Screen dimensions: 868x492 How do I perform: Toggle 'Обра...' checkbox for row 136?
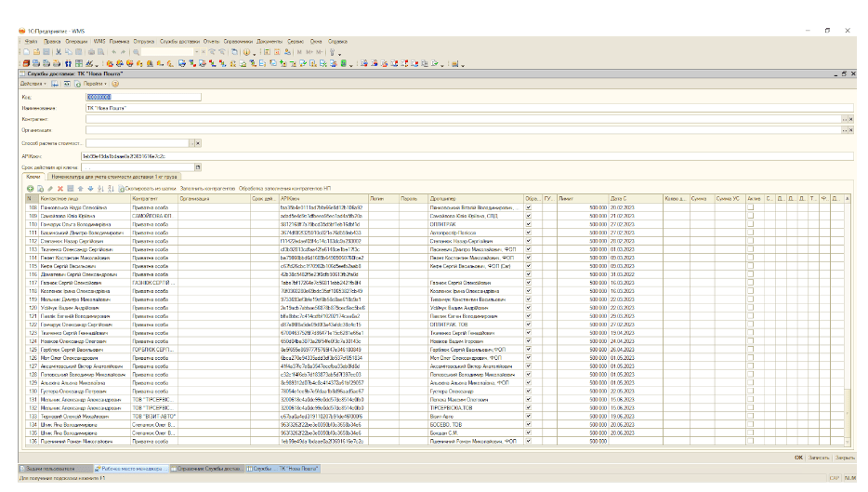(x=528, y=441)
